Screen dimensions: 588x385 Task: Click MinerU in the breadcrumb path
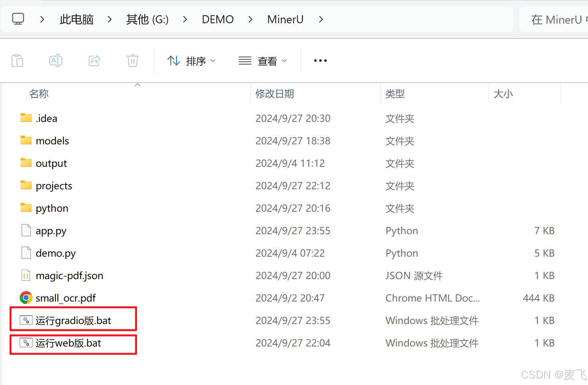(x=285, y=19)
